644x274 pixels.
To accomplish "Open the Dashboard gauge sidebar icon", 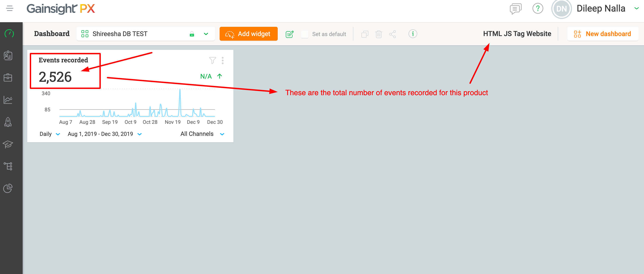I will (x=9, y=33).
